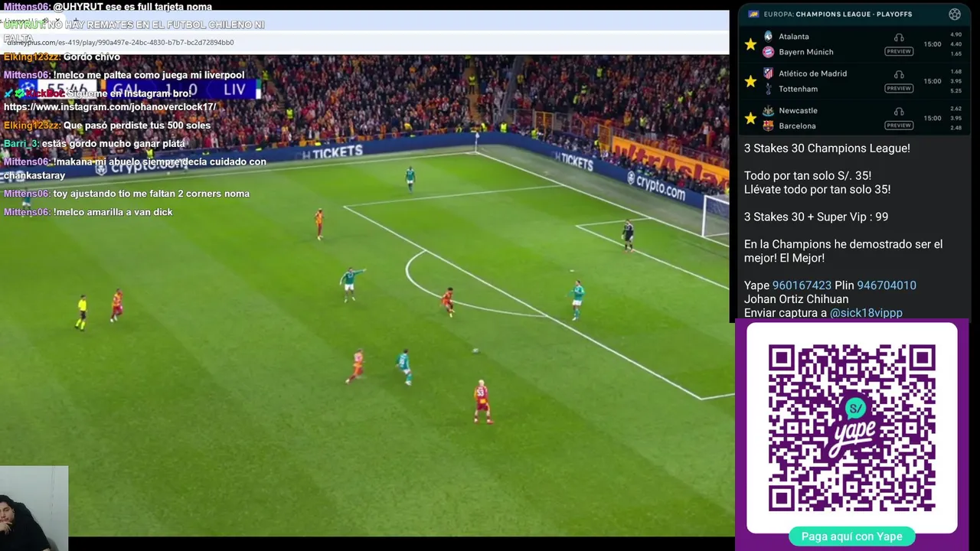Screen dimensions: 980x551
Task: Open the @sick18vippp handle link
Action: tap(866, 313)
